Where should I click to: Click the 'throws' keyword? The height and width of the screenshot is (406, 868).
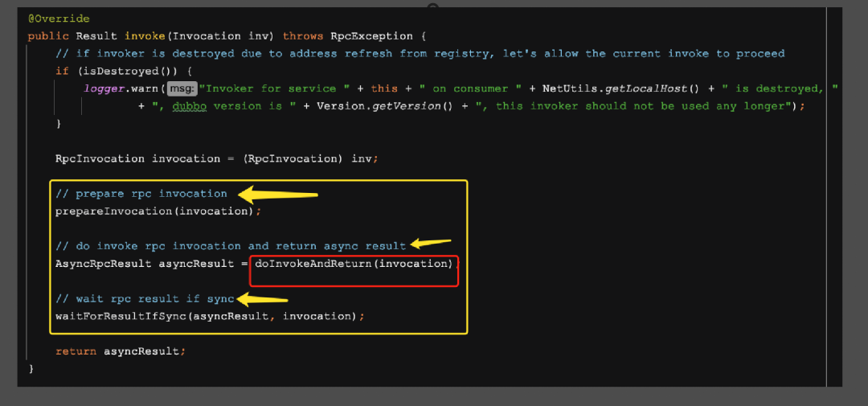point(303,36)
